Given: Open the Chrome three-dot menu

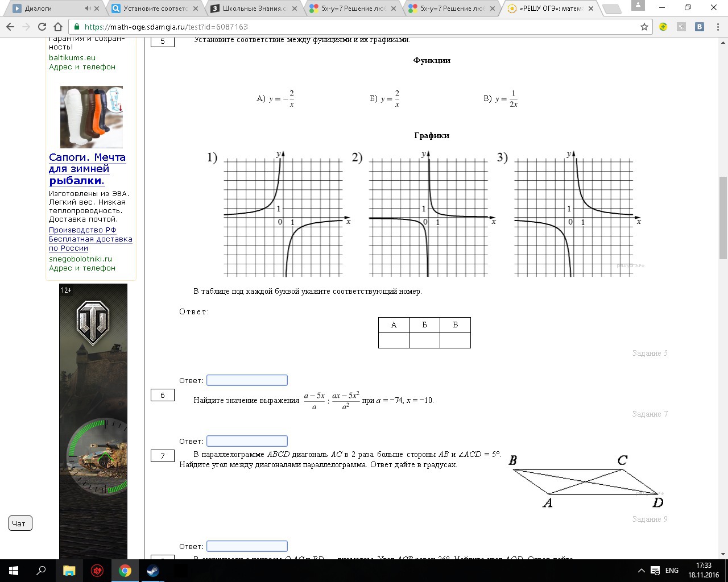Looking at the screenshot, I should coord(718,27).
